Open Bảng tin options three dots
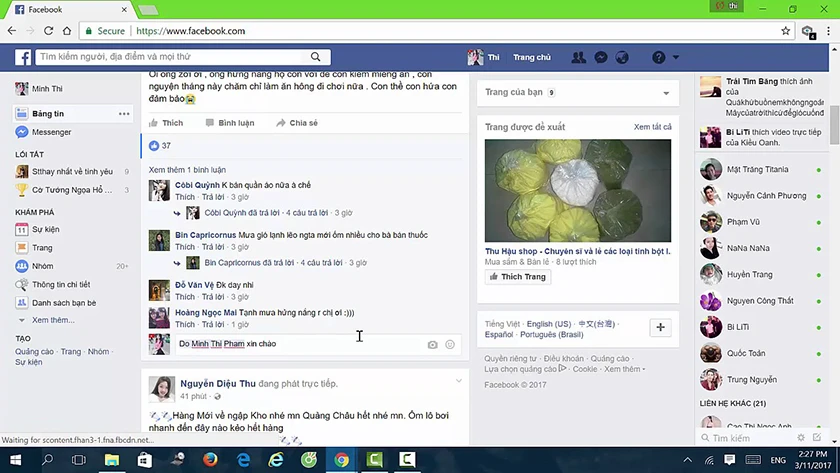 pos(124,114)
